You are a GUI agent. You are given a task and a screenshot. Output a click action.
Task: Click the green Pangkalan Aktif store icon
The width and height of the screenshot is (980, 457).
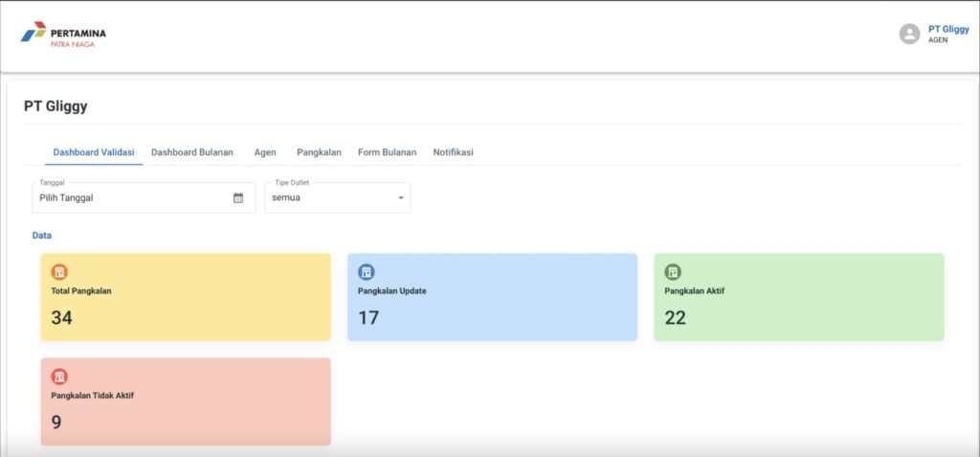673,272
